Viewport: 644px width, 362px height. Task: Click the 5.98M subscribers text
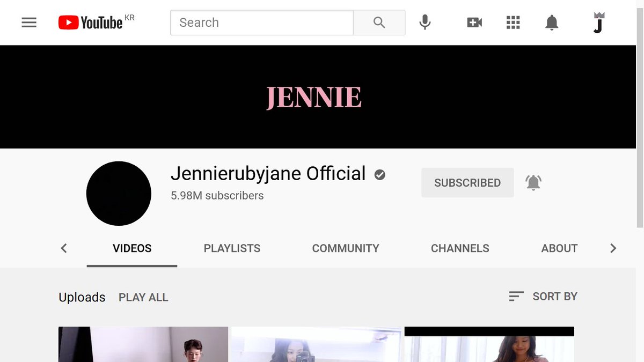pyautogui.click(x=217, y=196)
